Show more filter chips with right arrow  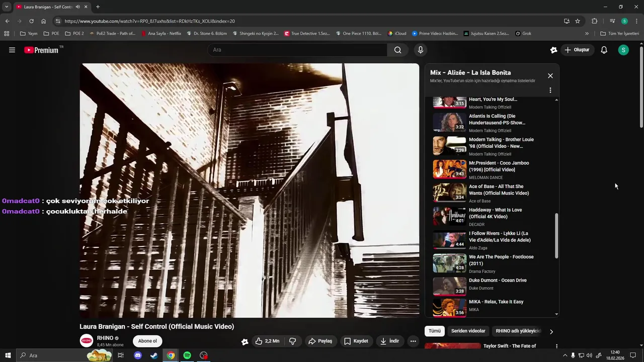click(x=551, y=331)
